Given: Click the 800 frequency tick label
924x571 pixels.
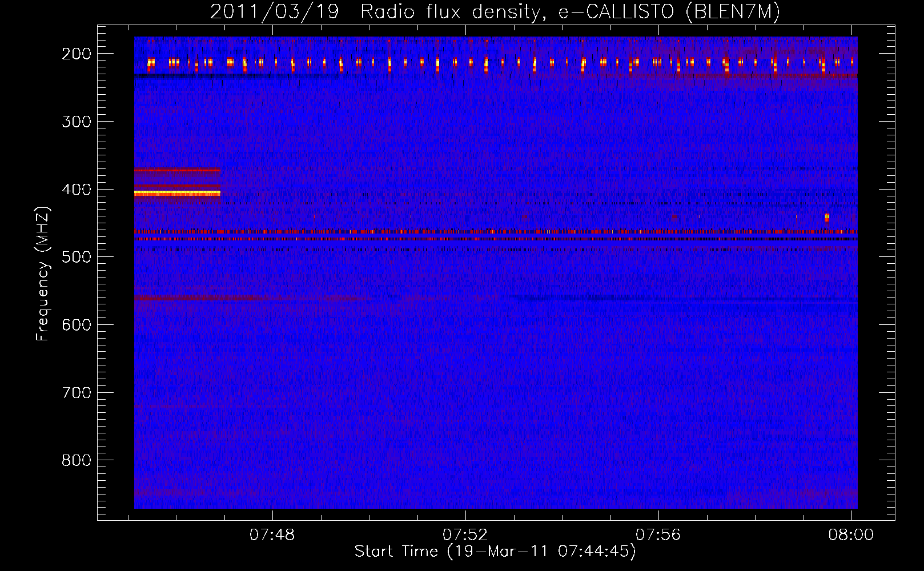Looking at the screenshot, I should (77, 460).
